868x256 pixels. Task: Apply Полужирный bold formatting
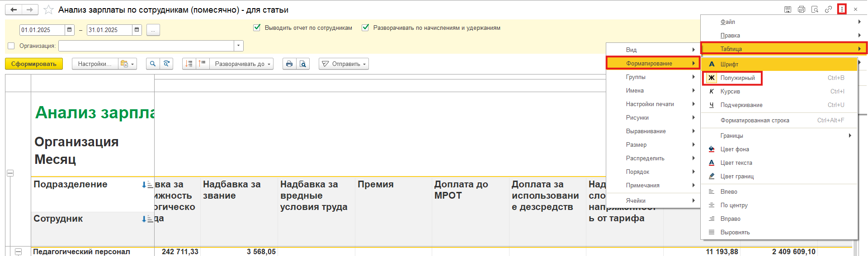(x=779, y=78)
